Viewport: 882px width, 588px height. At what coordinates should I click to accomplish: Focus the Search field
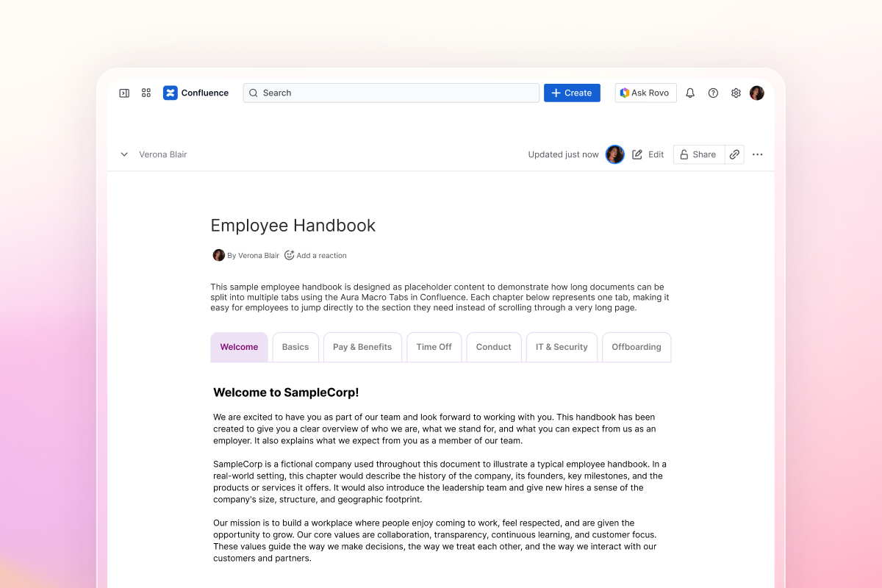[391, 93]
